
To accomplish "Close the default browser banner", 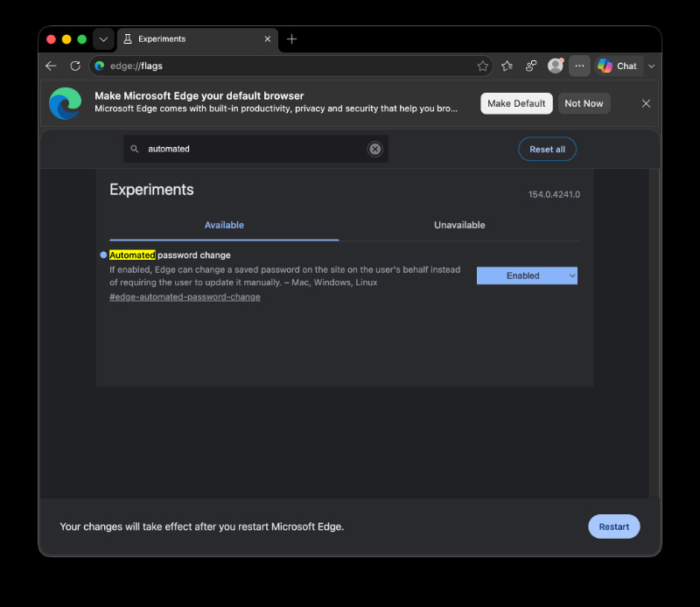I will coord(646,103).
